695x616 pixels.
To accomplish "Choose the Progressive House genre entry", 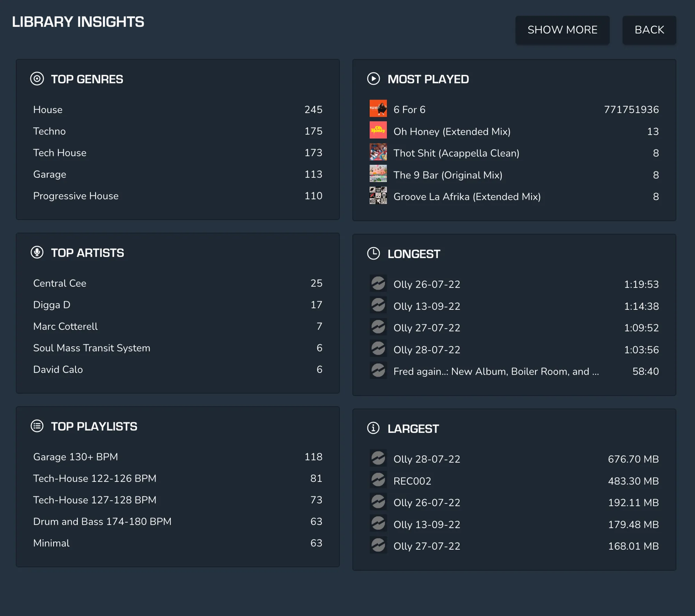I will pos(76,196).
